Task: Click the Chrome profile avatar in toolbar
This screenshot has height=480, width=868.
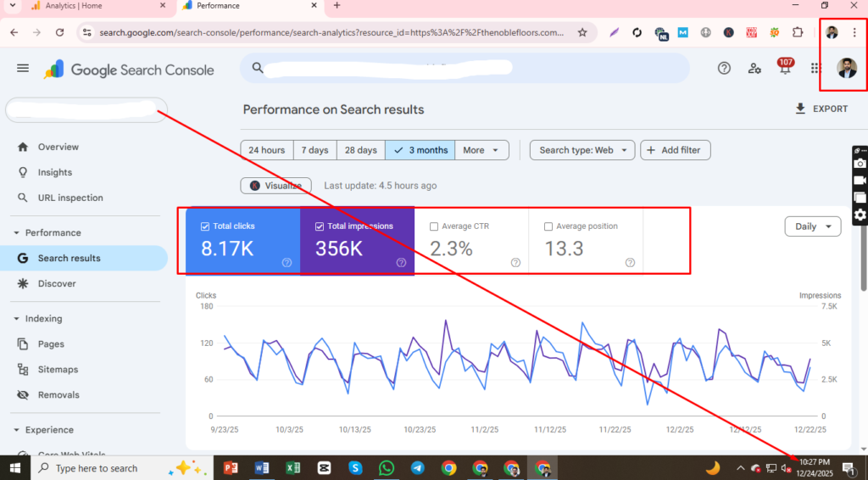Action: (832, 33)
